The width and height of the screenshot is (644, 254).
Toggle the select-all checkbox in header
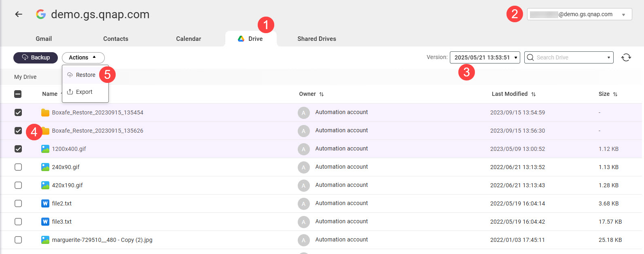tap(18, 94)
